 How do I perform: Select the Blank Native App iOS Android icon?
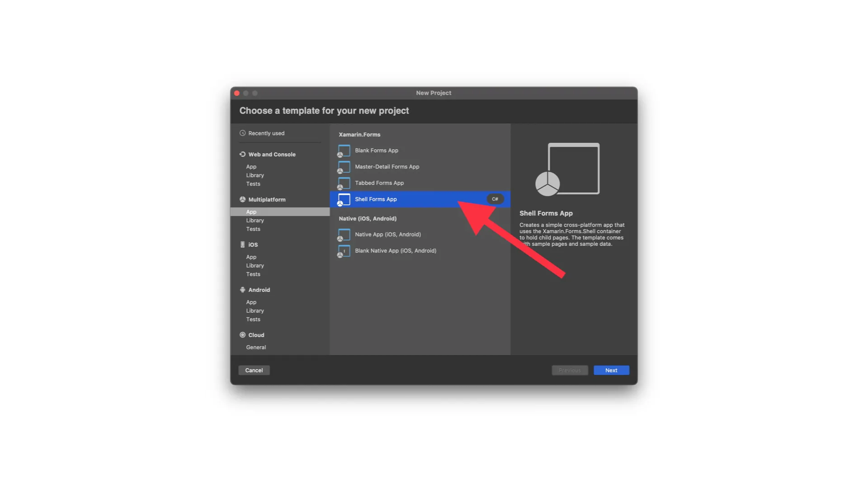(342, 250)
